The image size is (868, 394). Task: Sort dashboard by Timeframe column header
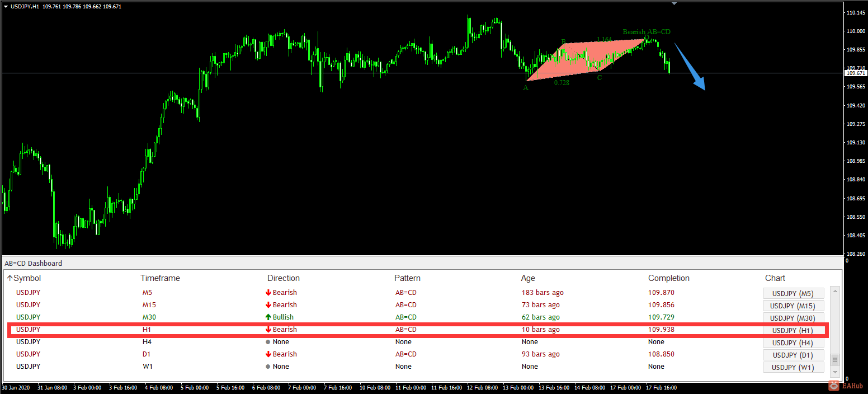pos(160,278)
